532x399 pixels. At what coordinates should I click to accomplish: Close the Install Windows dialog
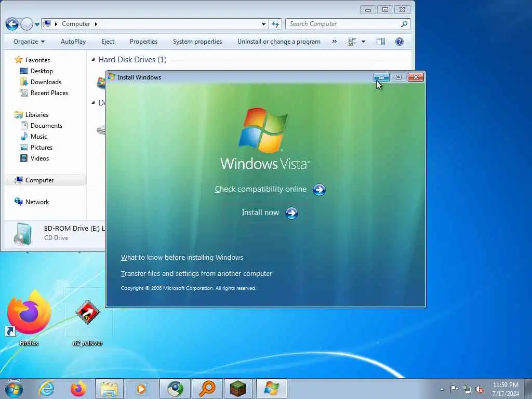(x=416, y=77)
